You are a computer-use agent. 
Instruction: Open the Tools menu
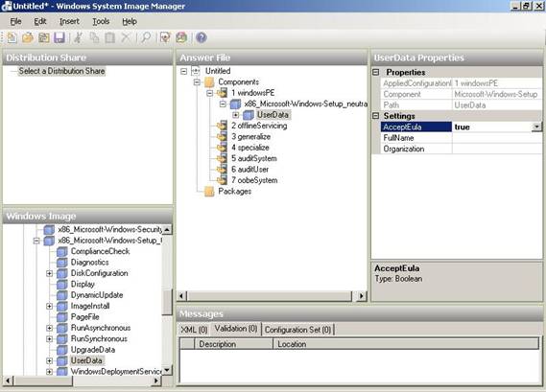pyautogui.click(x=101, y=22)
